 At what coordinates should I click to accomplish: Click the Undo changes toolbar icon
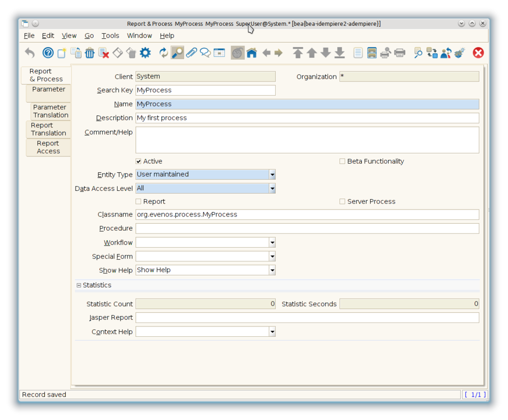(x=30, y=52)
